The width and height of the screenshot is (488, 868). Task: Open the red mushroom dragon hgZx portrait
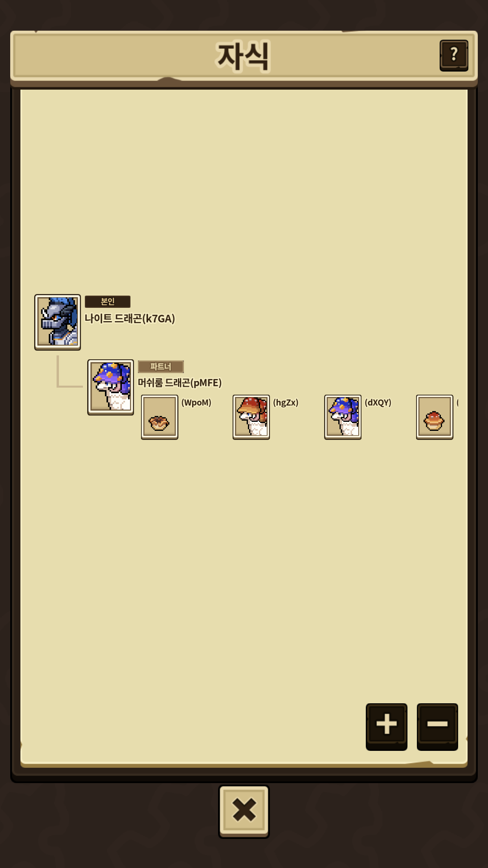click(251, 417)
